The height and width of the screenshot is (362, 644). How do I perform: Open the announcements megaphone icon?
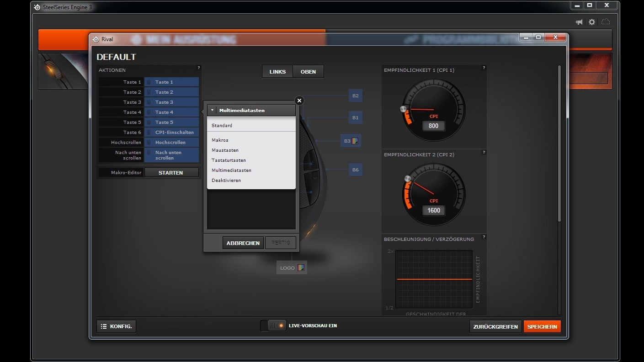tap(579, 22)
